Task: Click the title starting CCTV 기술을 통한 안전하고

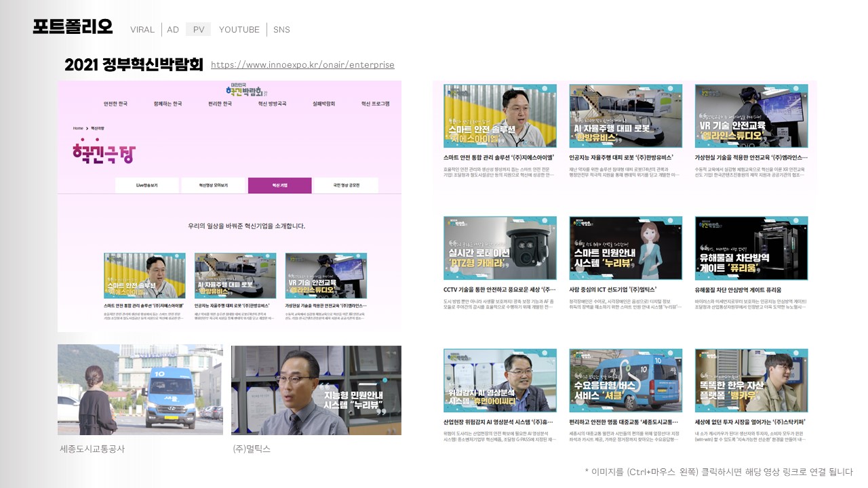Action: [500, 289]
